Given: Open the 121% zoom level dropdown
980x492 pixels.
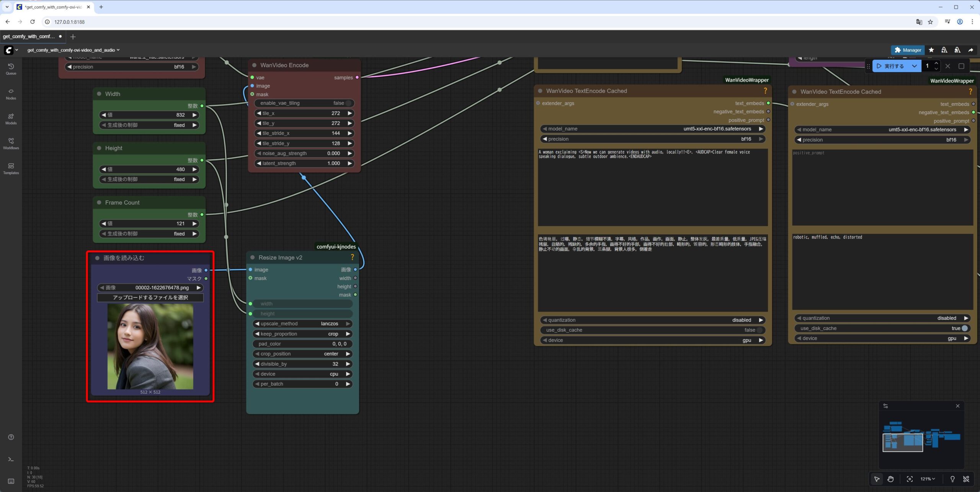Looking at the screenshot, I should (x=928, y=479).
